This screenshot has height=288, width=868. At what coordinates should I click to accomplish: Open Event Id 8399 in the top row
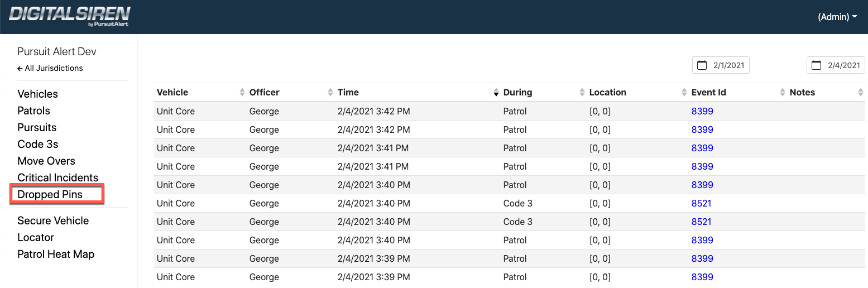702,111
